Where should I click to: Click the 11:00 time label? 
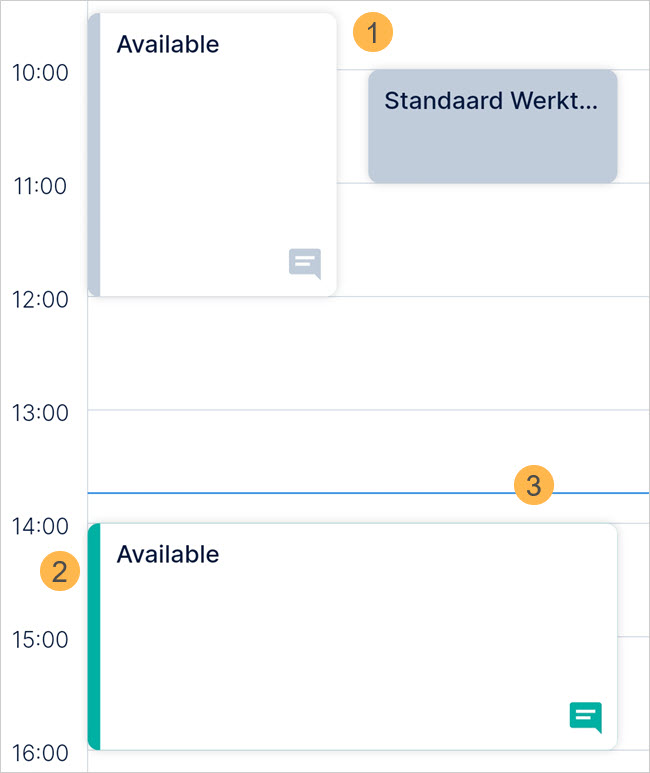coord(39,186)
